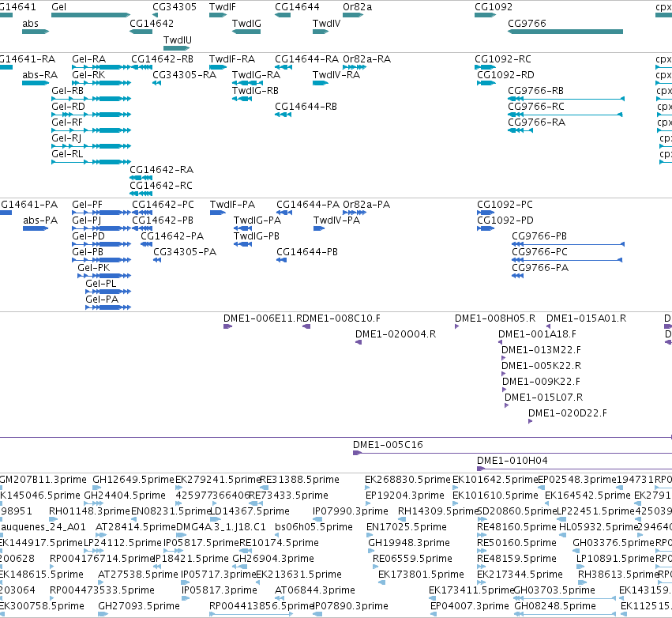
Task: Click the DME1-013M22.F BAC end
Action: click(x=504, y=358)
